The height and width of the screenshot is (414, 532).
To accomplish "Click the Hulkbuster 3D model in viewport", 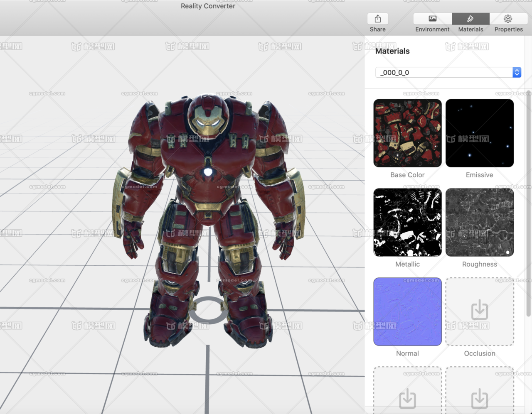I will click(x=208, y=220).
